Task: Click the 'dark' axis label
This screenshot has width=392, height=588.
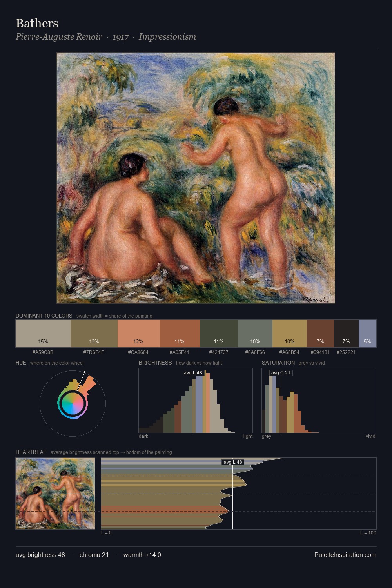Action: (x=143, y=436)
